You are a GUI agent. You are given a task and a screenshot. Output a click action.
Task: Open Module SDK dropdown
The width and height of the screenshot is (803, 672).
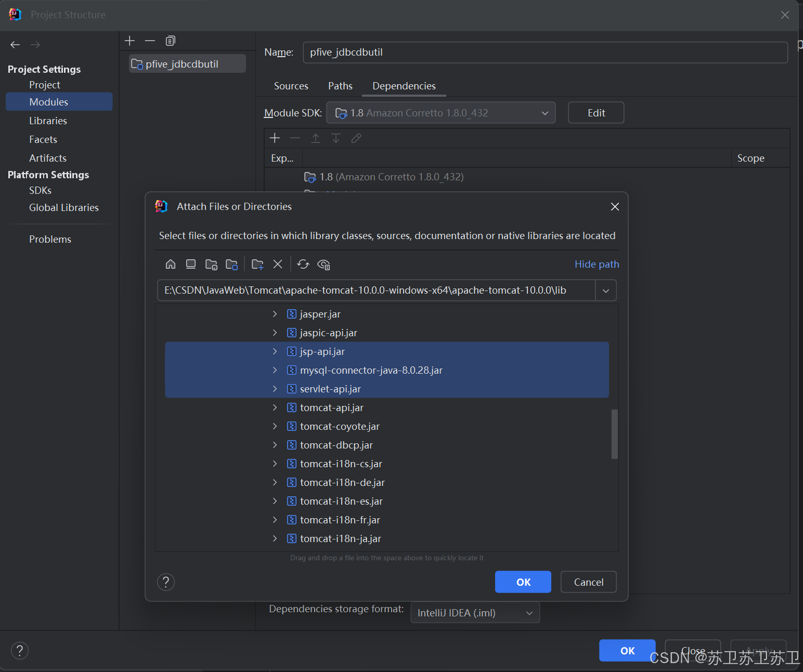441,113
